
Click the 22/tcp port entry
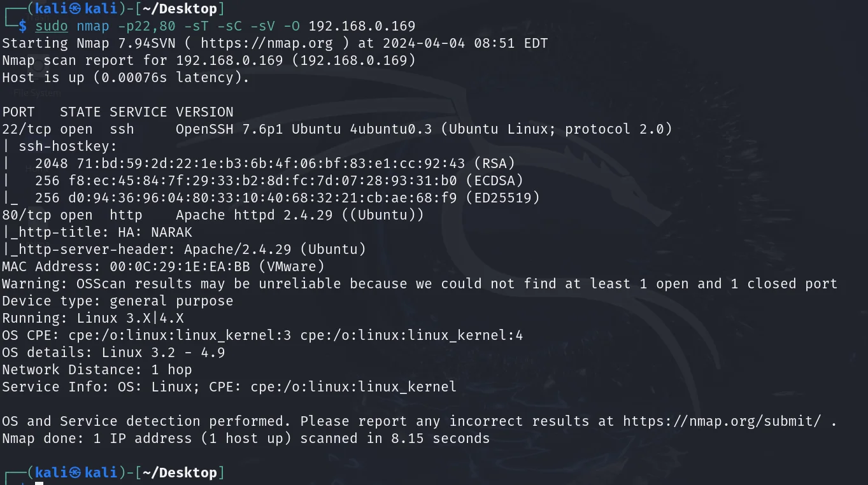click(x=27, y=129)
